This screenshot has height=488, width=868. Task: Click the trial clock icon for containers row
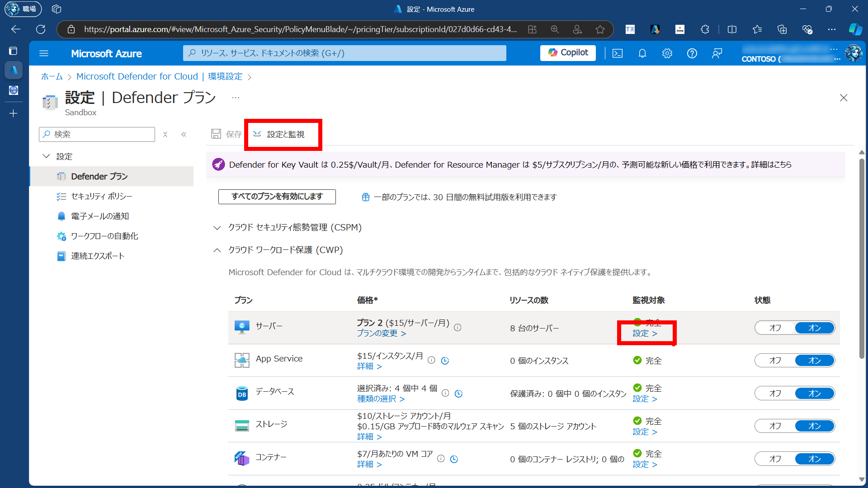click(454, 459)
